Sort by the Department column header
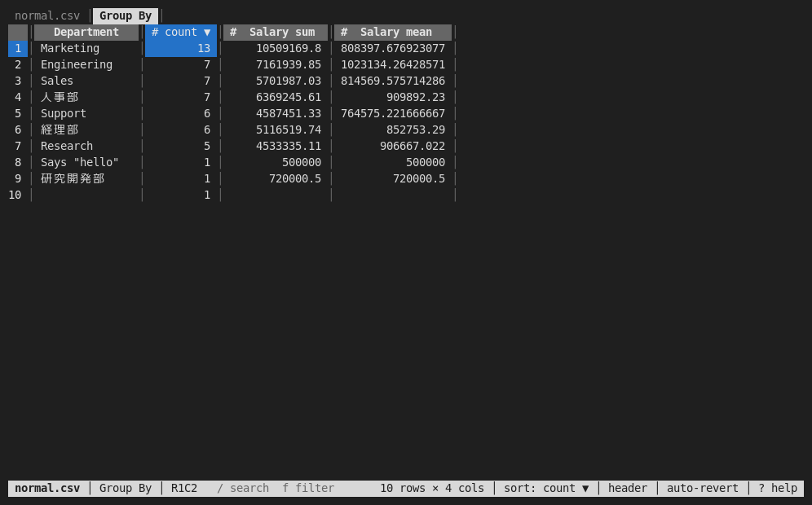Screen dimensions: 812x505 86,32
